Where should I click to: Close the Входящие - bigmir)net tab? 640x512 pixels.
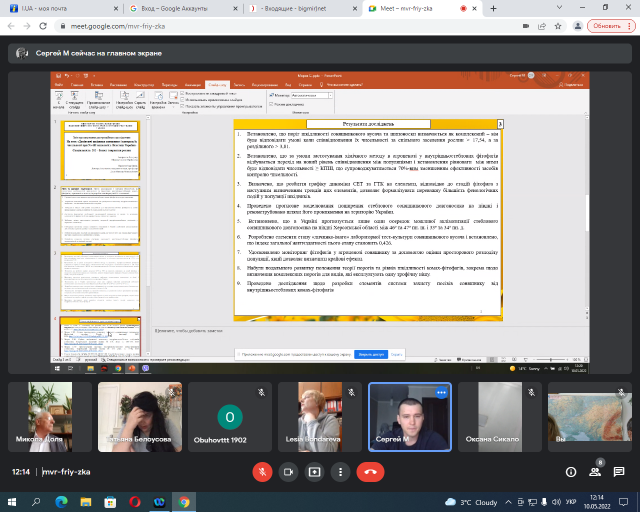pos(355,8)
